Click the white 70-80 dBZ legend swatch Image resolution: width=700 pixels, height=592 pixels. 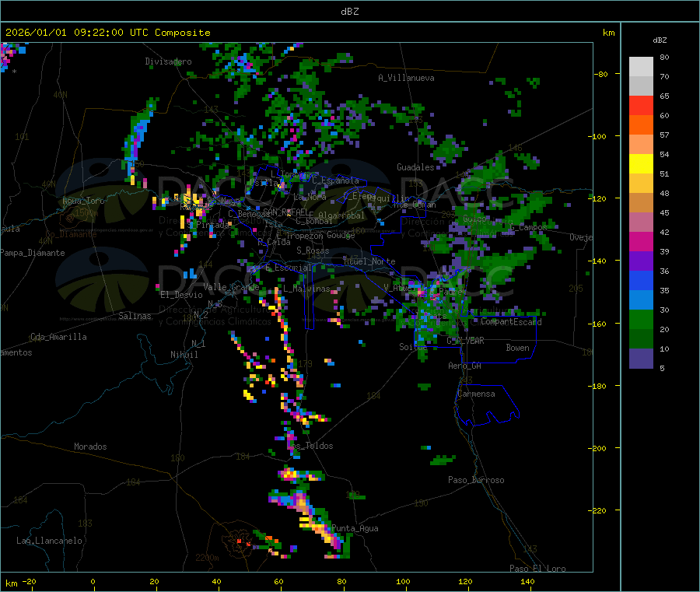pos(641,67)
